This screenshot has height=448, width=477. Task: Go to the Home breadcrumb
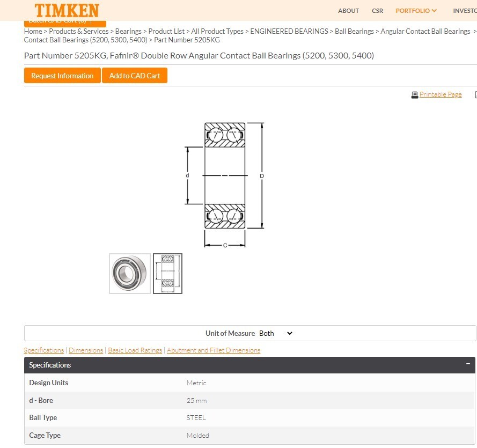[33, 31]
